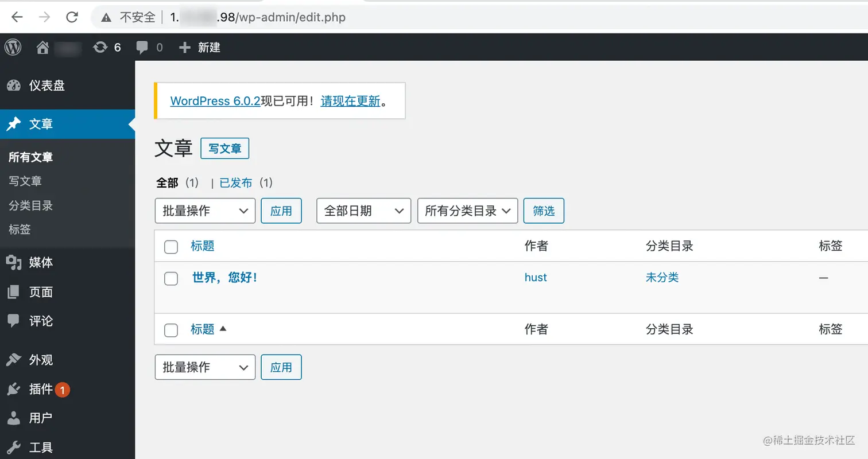The height and width of the screenshot is (459, 868).
Task: Click the 筛选 filter button
Action: [x=544, y=211]
